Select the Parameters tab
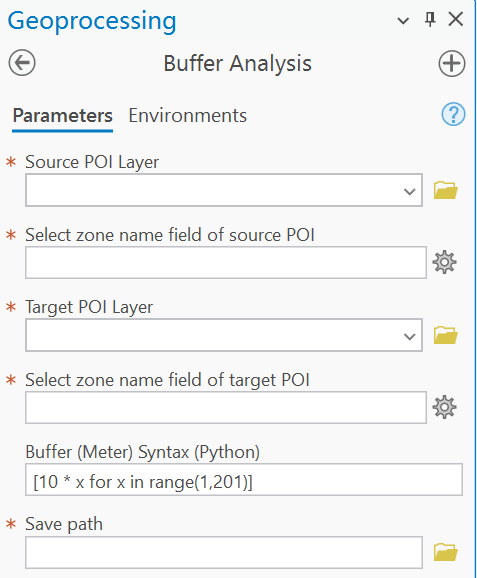This screenshot has width=477, height=578. coord(62,116)
